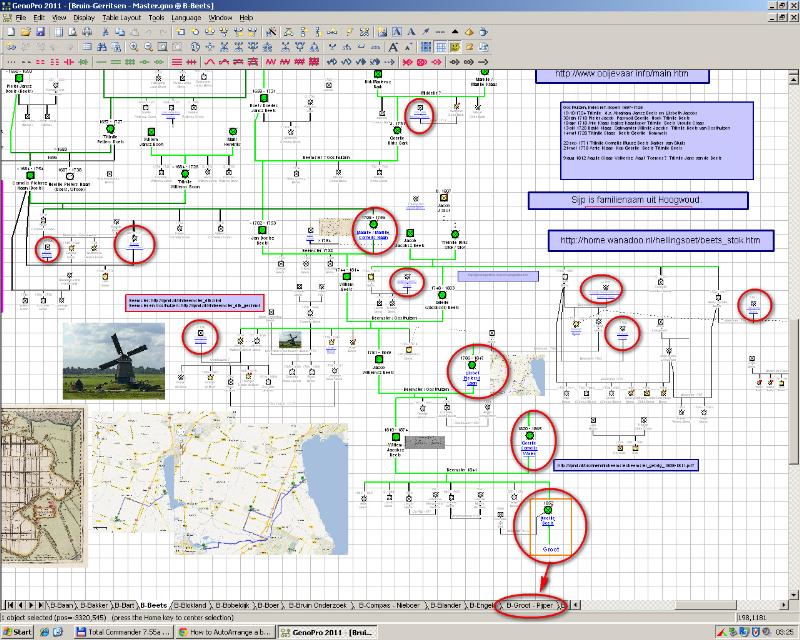Click the Zoom Out magnifier icon

coord(148,47)
